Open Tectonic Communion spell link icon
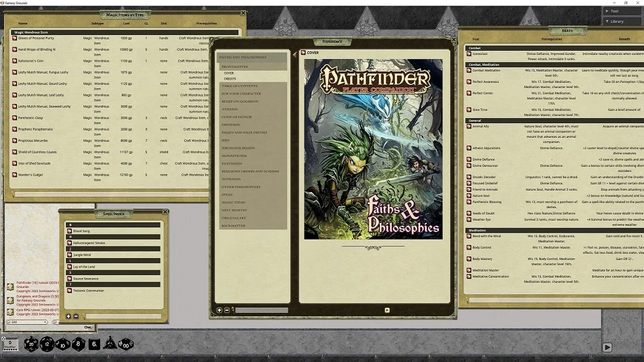Image resolution: width=644 pixels, height=362 pixels. 69,291
